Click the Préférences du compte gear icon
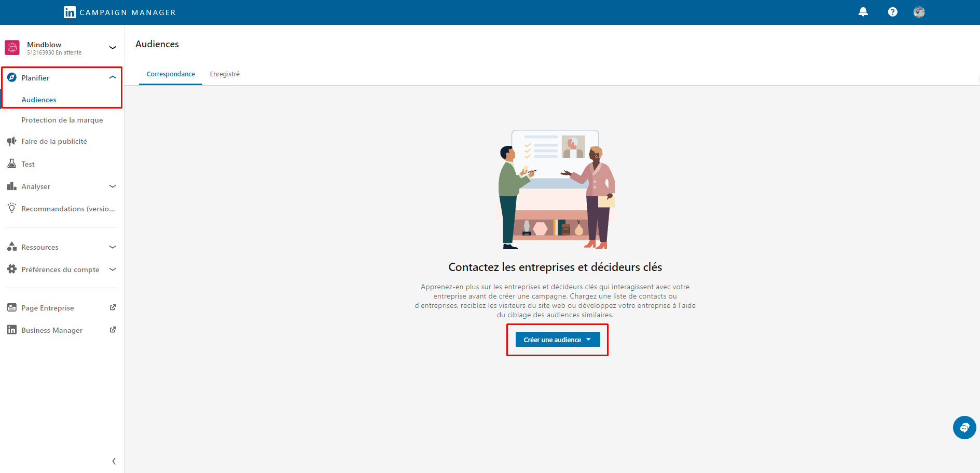The width and height of the screenshot is (980, 473). 12,269
